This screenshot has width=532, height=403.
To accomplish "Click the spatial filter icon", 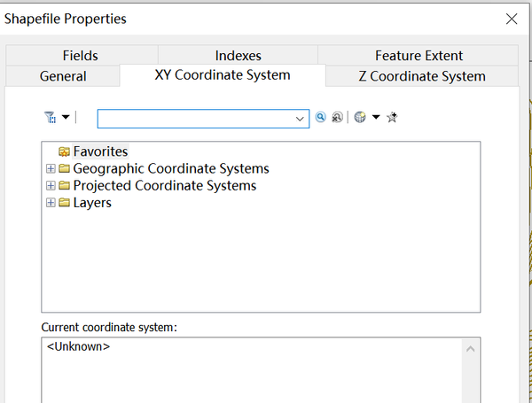I will click(49, 117).
